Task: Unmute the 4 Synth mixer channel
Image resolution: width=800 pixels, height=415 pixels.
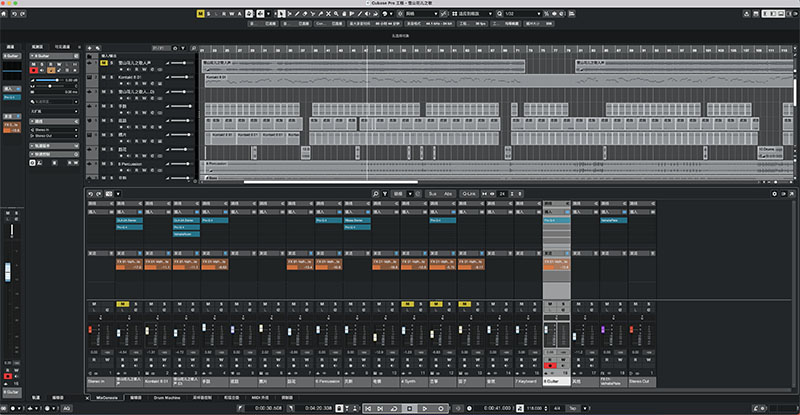Action: pos(407,304)
